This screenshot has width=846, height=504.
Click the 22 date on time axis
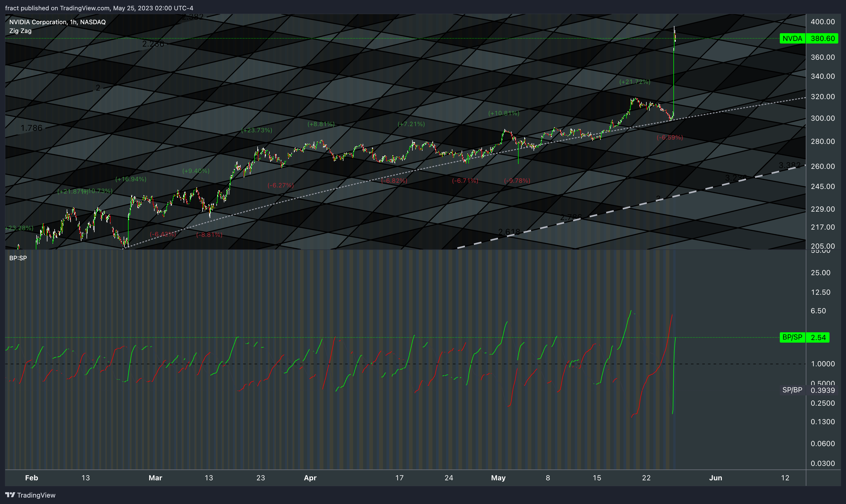click(646, 478)
